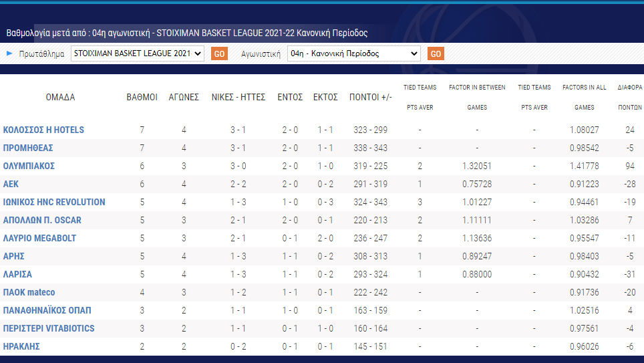Open ΚΟΛΟΣΣΟΣ Η HOTELS team link
Screen dimensions: 644x363
click(x=43, y=130)
